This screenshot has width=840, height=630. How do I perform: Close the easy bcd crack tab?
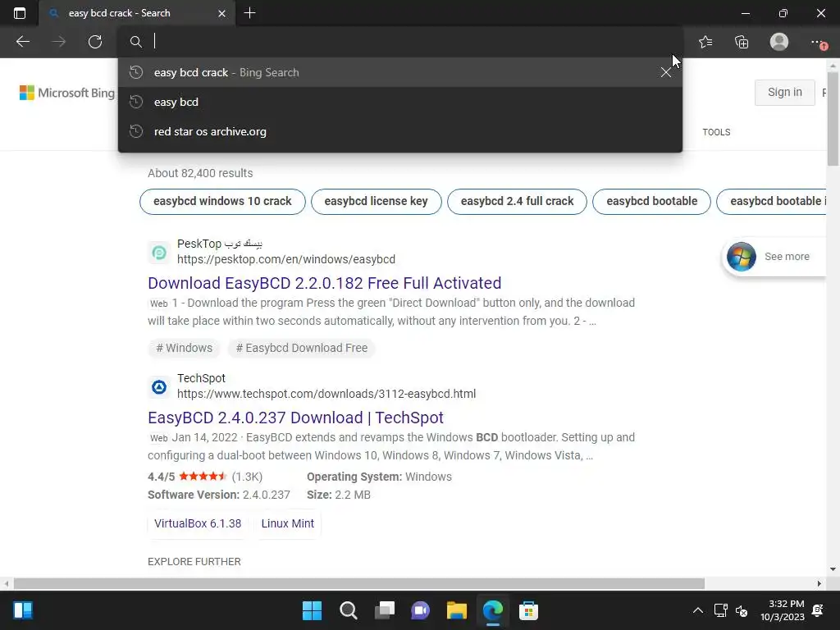(221, 13)
